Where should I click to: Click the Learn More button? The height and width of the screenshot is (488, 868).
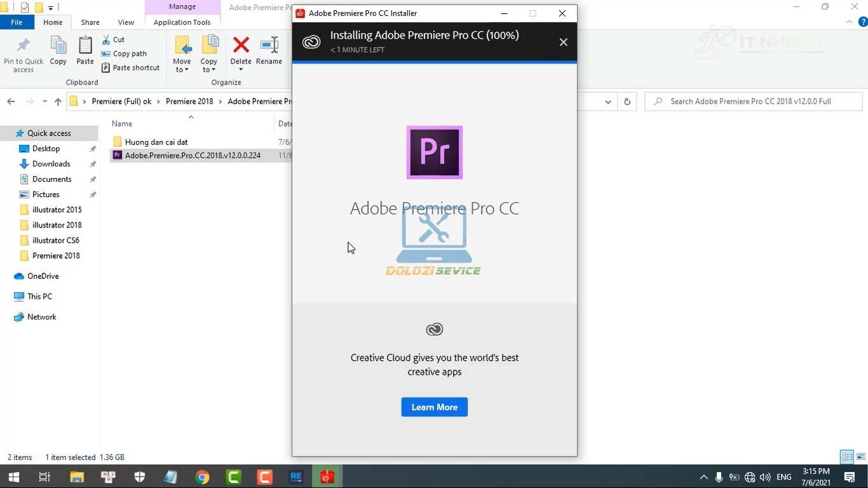434,407
